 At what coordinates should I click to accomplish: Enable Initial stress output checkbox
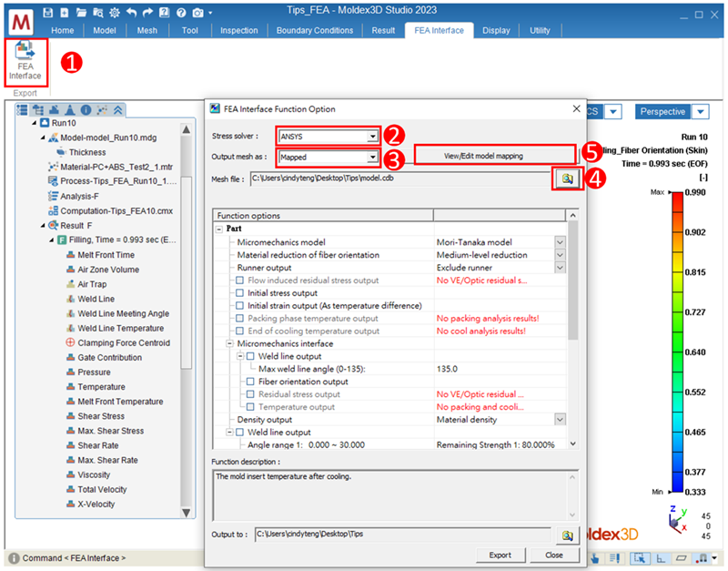(x=240, y=293)
